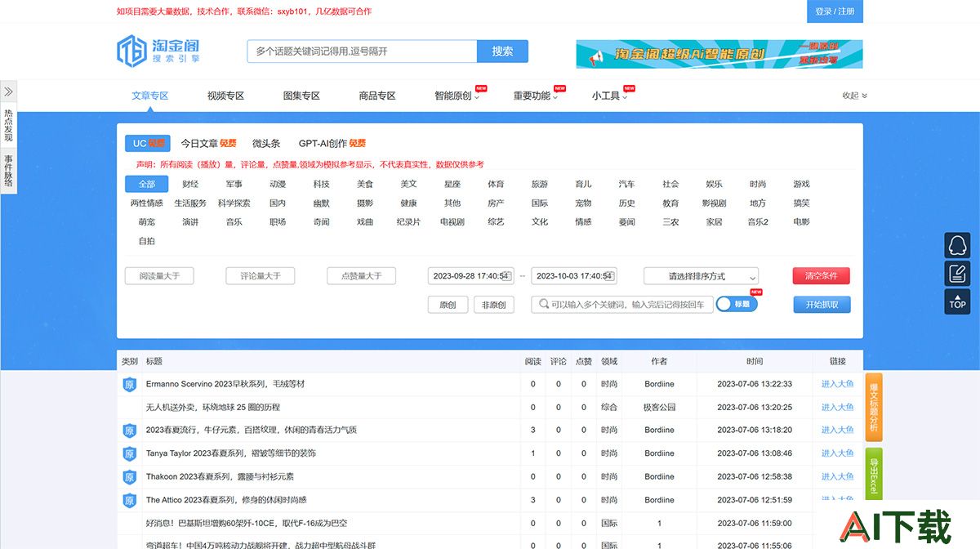Click author 极客公园 cell
This screenshot has height=549, width=980.
coord(659,407)
